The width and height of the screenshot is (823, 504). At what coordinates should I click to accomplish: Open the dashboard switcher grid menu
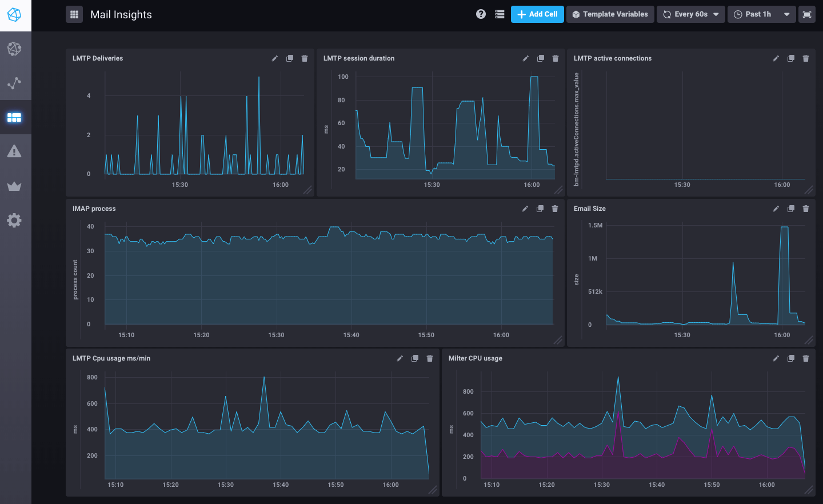point(74,14)
